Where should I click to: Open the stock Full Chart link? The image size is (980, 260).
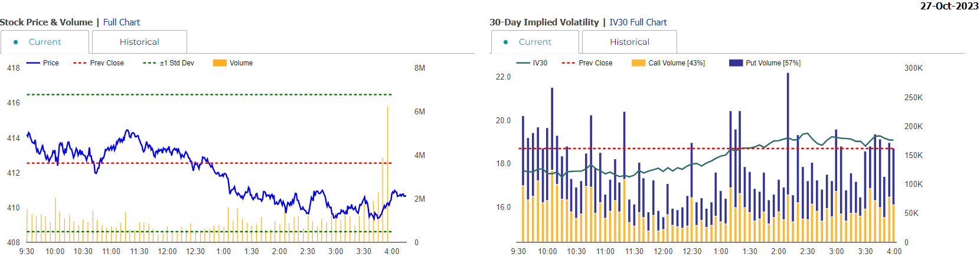[122, 22]
